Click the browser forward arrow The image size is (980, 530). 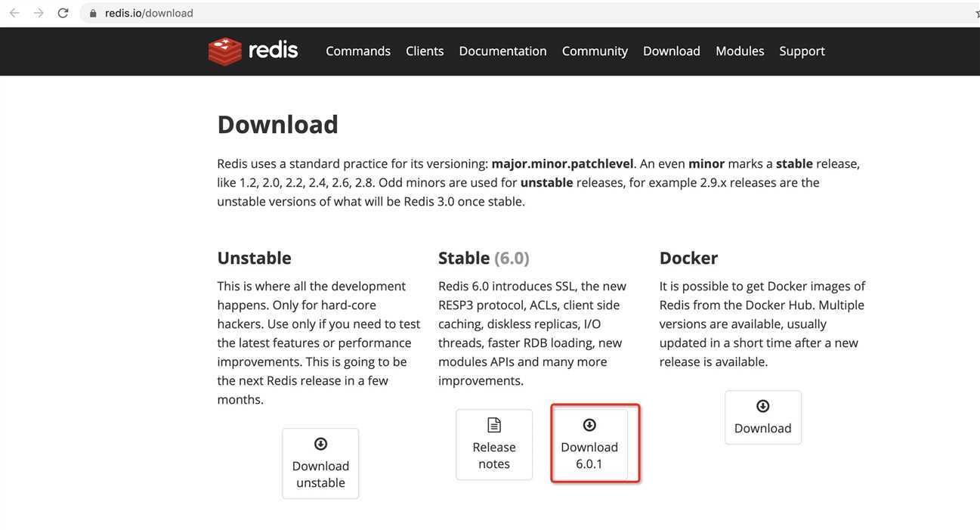click(x=39, y=13)
